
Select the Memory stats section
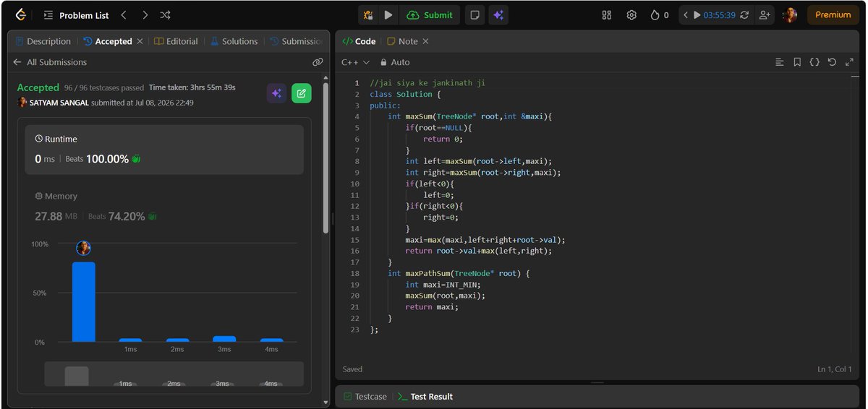point(164,207)
